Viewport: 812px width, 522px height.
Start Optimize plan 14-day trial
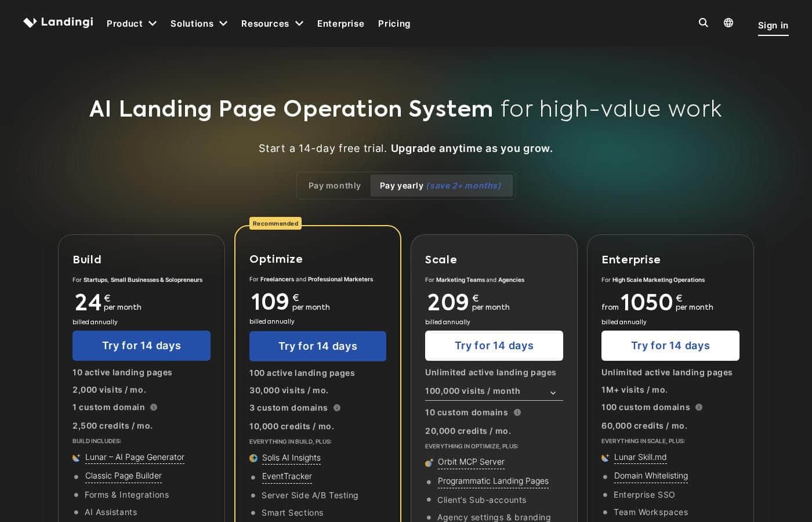(x=318, y=346)
